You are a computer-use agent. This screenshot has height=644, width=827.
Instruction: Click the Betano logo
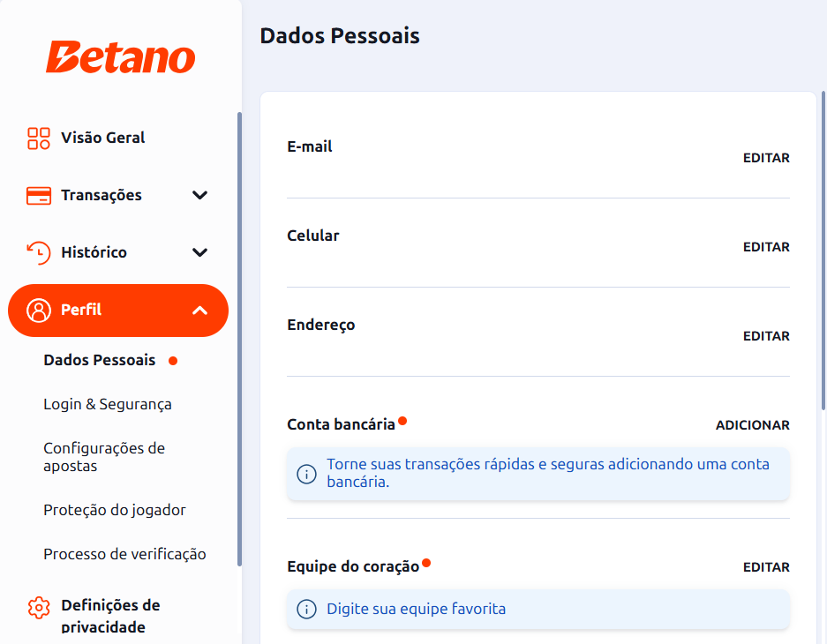tap(120, 57)
